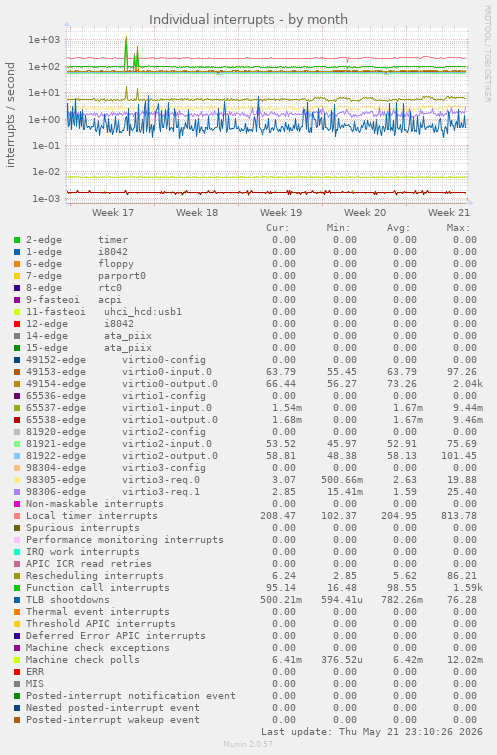Click the virtio0-output.0 legend label
This screenshot has height=755, width=497.
[170, 384]
